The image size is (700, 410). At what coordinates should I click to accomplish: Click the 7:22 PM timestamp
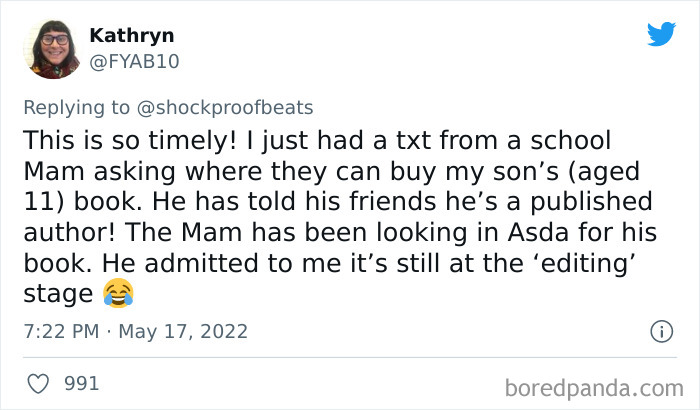tap(59, 331)
